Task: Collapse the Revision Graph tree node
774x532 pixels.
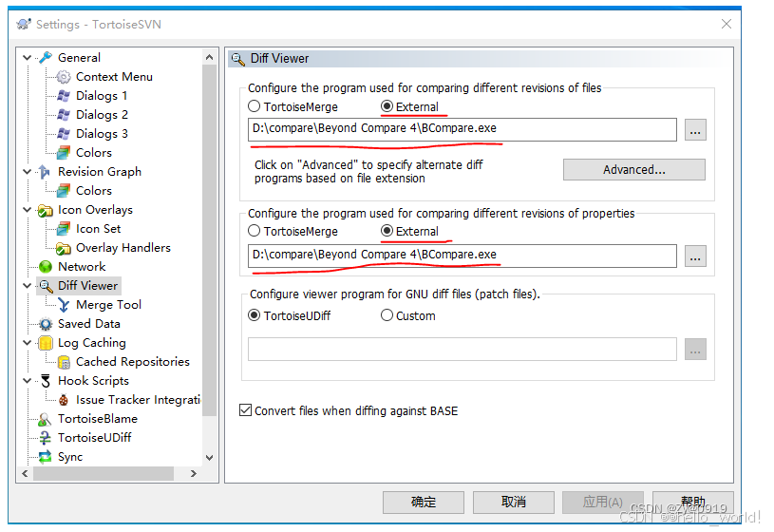Action: (x=28, y=172)
